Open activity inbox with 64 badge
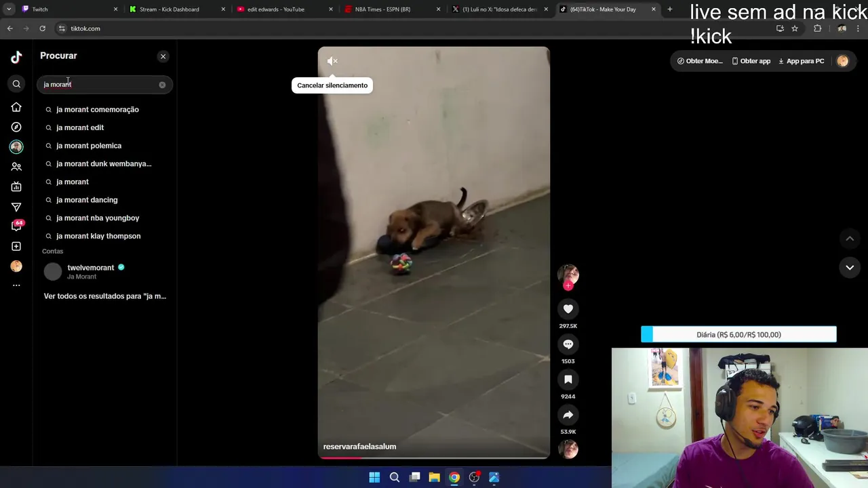 pos(16,226)
